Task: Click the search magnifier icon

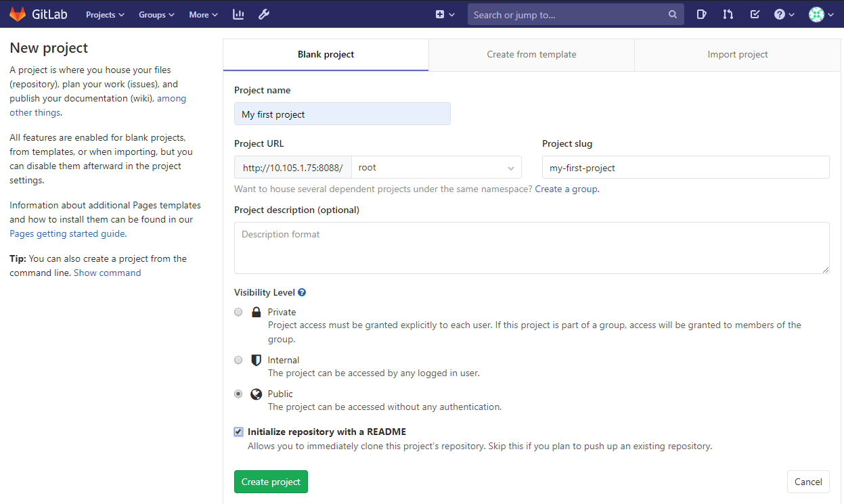Action: [672, 14]
